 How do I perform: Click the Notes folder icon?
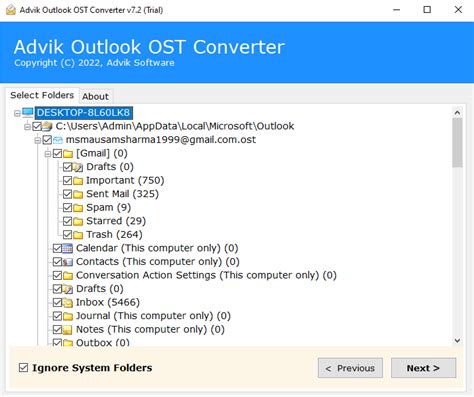point(68,330)
